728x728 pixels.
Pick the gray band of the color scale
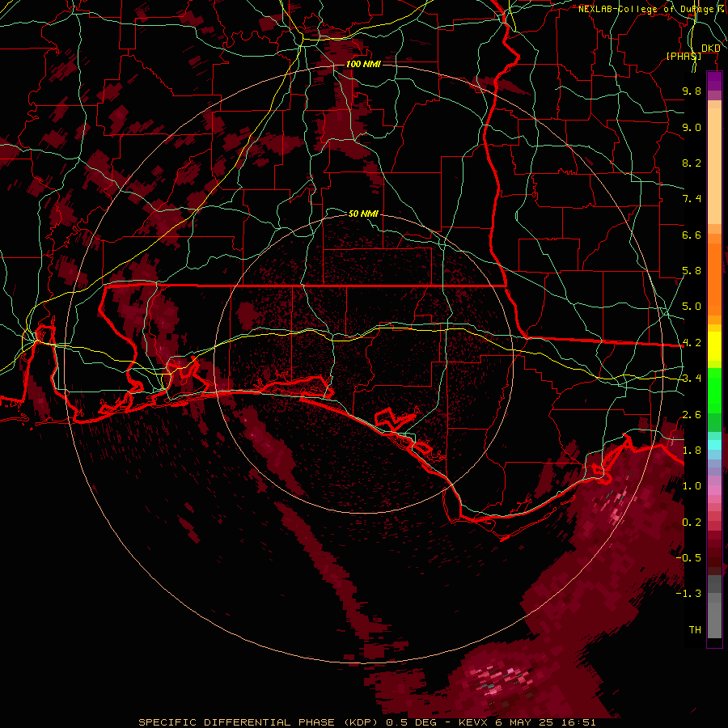tap(714, 606)
